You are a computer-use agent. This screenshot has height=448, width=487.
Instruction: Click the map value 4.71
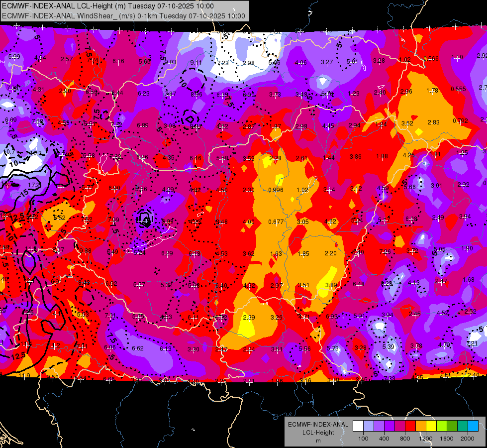304,317
